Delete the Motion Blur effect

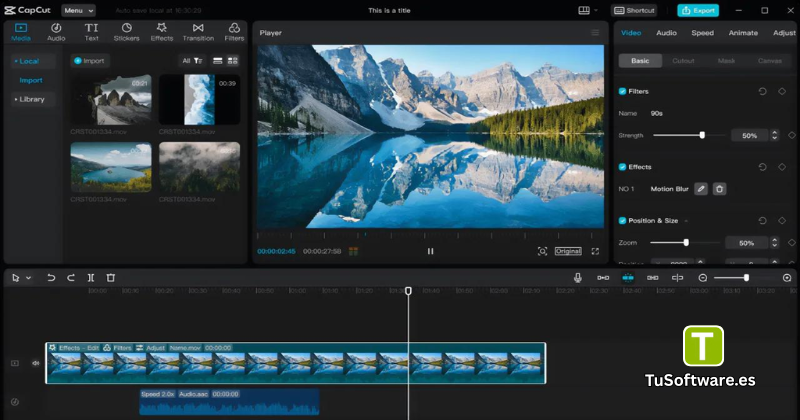(x=719, y=189)
